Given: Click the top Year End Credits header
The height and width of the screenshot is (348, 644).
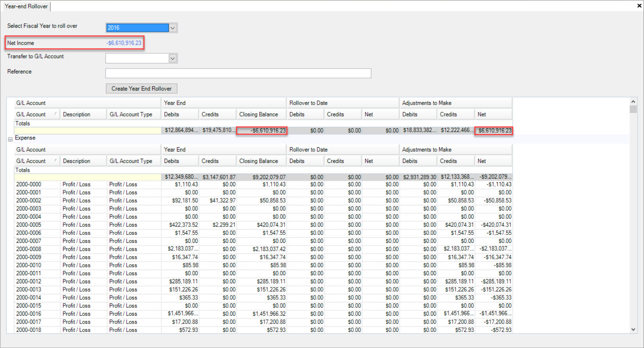Looking at the screenshot, I should point(218,114).
